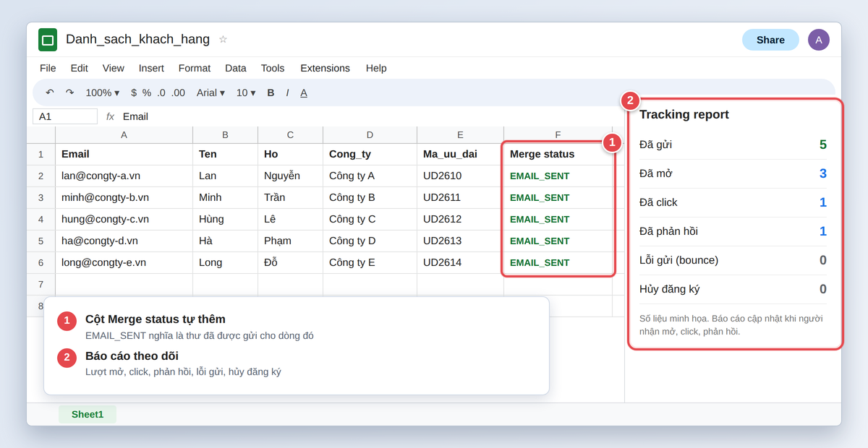This screenshot has height=448, width=868.
Task: Open the Data menu
Action: 236,68
